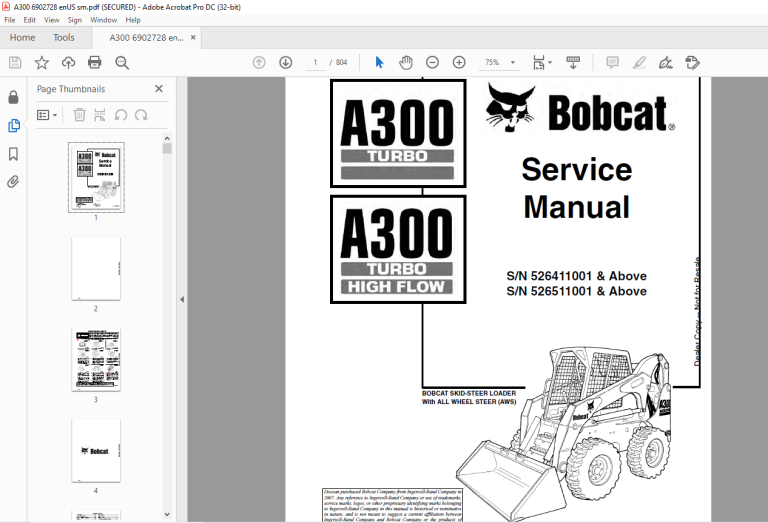Select page 2 thumbnail
The image size is (768, 523).
[x=96, y=269]
